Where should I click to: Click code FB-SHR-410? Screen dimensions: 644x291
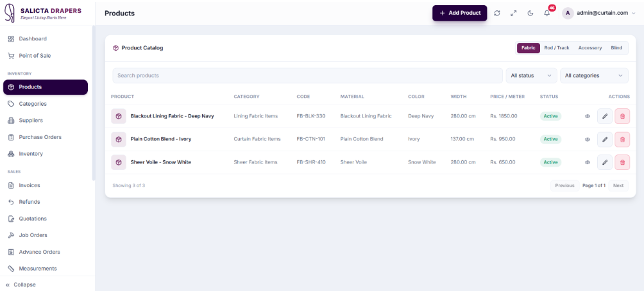pyautogui.click(x=311, y=162)
